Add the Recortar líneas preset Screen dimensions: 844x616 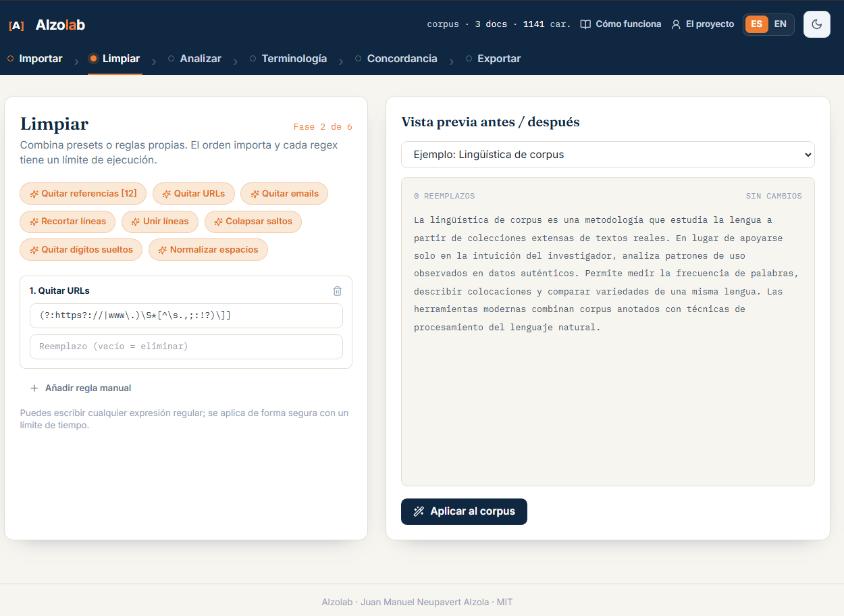point(68,222)
